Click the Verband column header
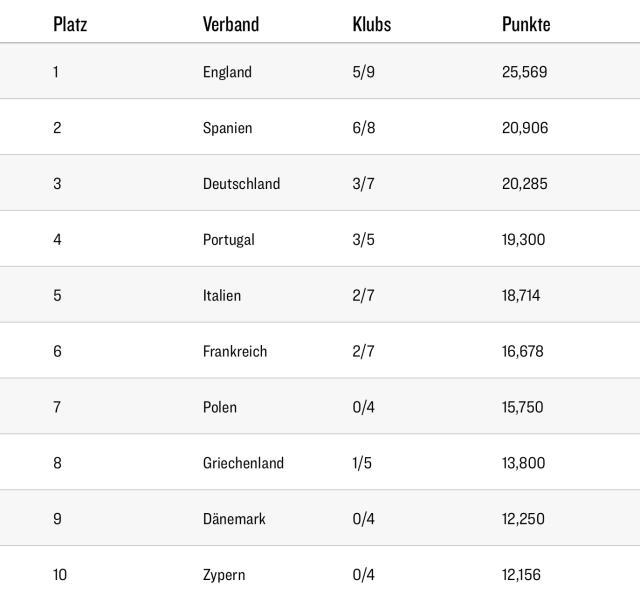Image resolution: width=640 pixels, height=594 pixels. (x=230, y=24)
